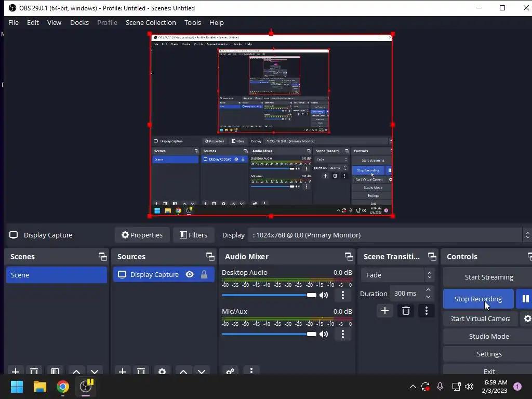Open Audio Mixer menu dots at bottom
This screenshot has height=399, width=532.
[x=251, y=370]
